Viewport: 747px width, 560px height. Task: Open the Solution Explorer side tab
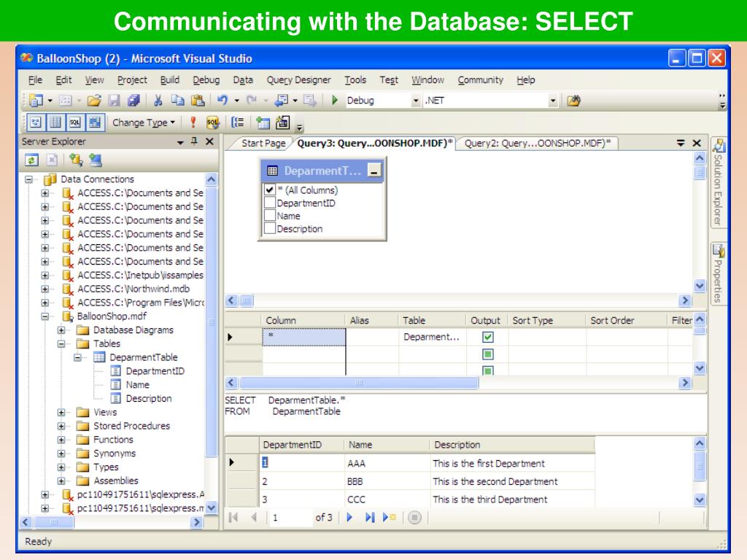point(718,182)
